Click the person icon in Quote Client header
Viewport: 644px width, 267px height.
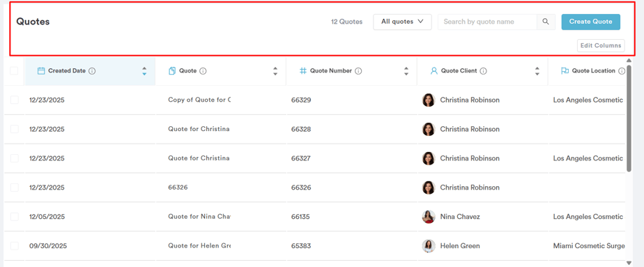434,71
